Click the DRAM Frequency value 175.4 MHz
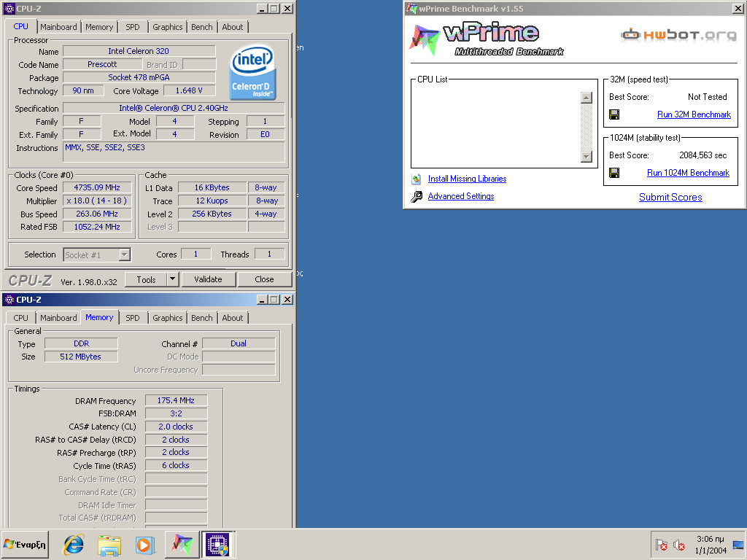Viewport: 747px width, 560px height. 176,400
